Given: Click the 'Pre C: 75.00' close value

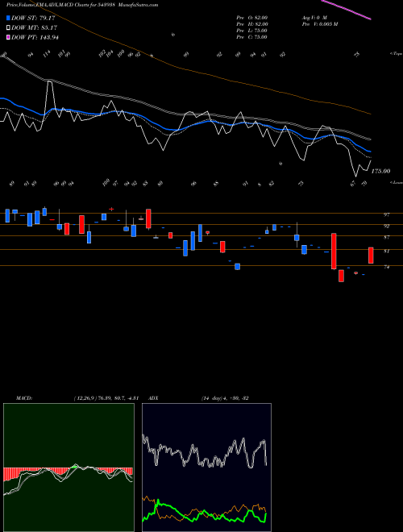Looking at the screenshot, I should point(251,37).
